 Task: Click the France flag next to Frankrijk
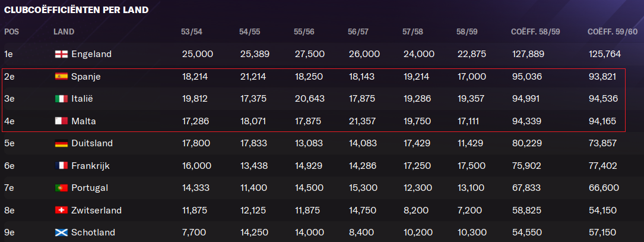(61, 166)
